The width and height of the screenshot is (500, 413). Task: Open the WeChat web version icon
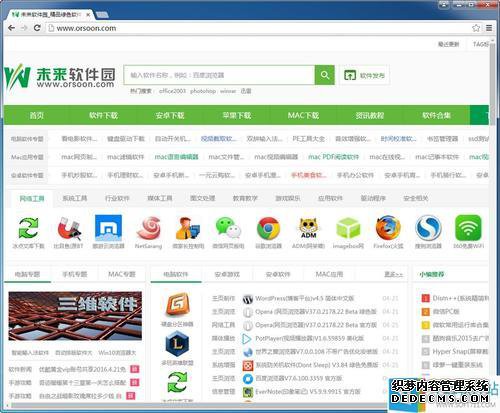click(x=228, y=228)
